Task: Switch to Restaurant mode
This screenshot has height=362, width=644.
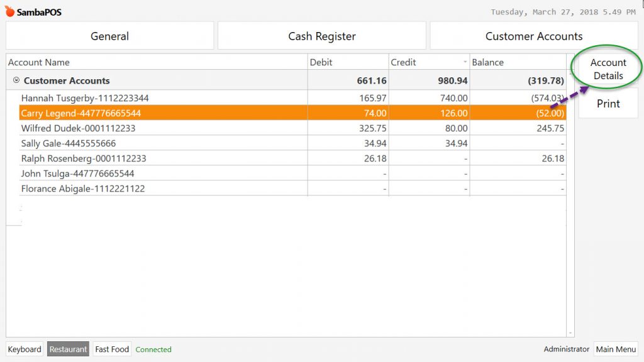Action: click(x=68, y=349)
